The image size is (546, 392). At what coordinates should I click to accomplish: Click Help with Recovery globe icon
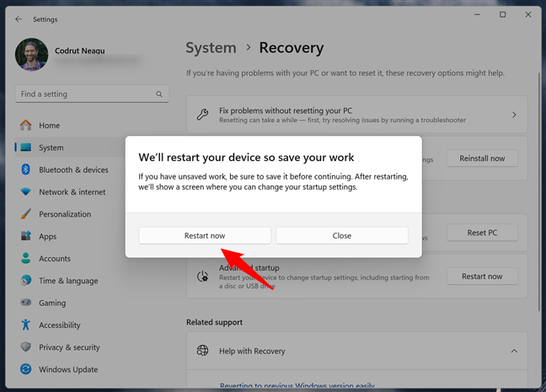coord(203,351)
